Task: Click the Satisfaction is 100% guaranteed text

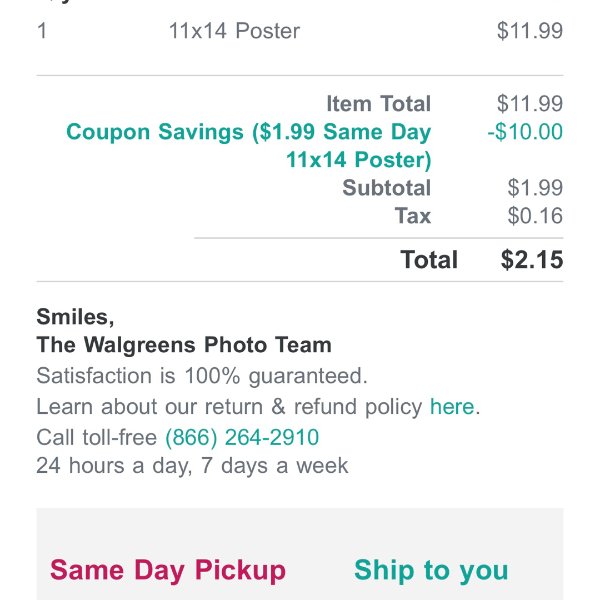Action: 202,376
